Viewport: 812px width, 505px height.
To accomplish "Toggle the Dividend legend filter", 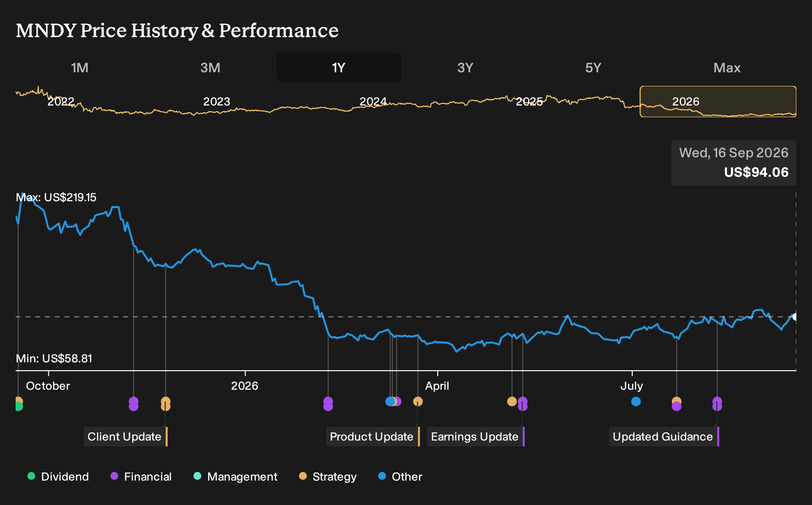I will point(58,477).
